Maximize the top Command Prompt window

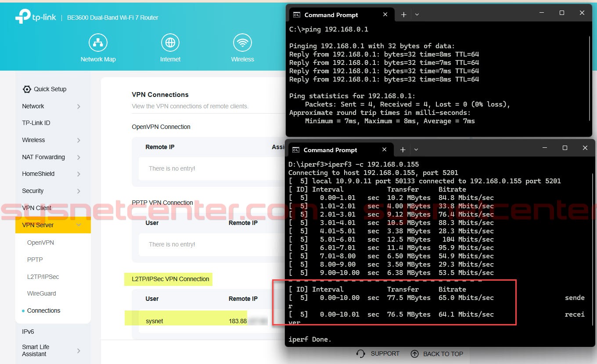coord(561,13)
